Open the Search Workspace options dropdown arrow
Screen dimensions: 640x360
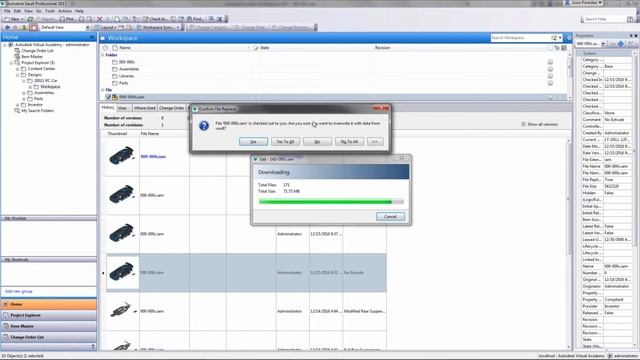560,38
